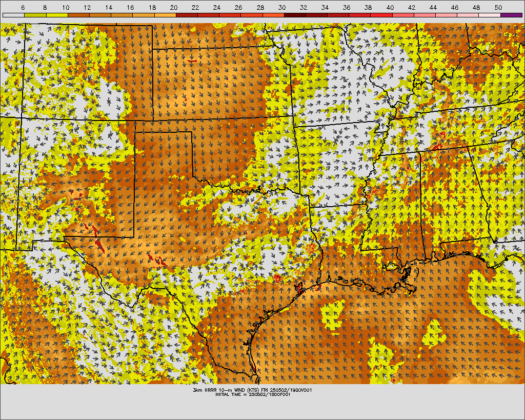Click the "INITIAL TIME = 250502/1800F001" caption

253,394
